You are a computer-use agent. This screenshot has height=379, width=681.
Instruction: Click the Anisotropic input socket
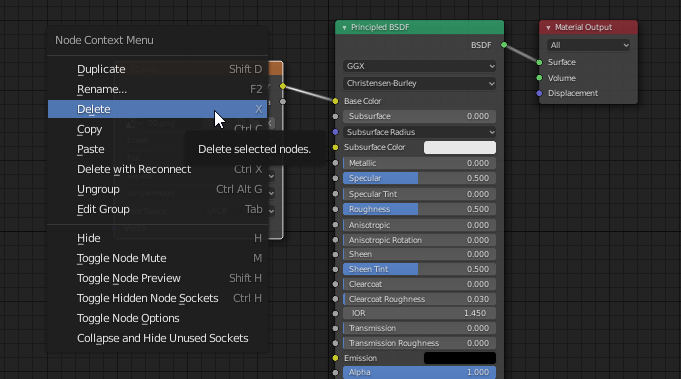tap(335, 225)
